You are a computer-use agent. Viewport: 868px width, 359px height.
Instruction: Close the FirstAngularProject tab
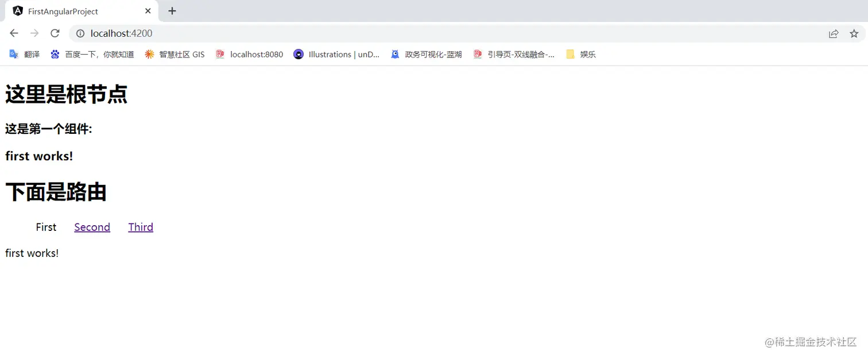click(148, 11)
